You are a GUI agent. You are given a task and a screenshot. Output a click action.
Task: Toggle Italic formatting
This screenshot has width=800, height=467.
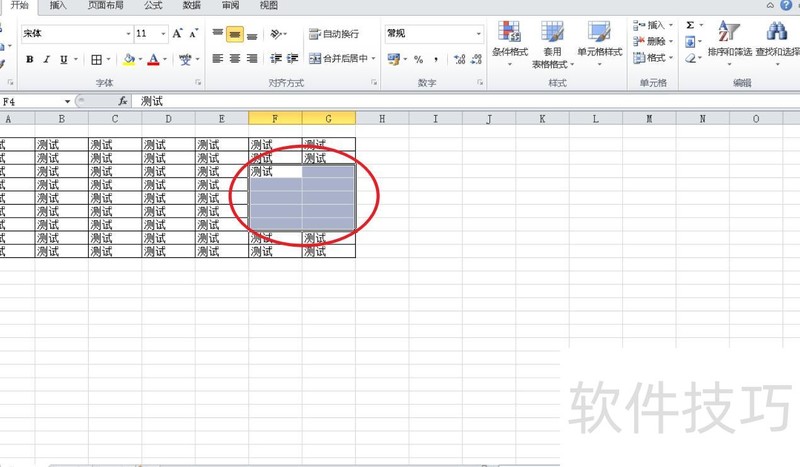pyautogui.click(x=46, y=59)
